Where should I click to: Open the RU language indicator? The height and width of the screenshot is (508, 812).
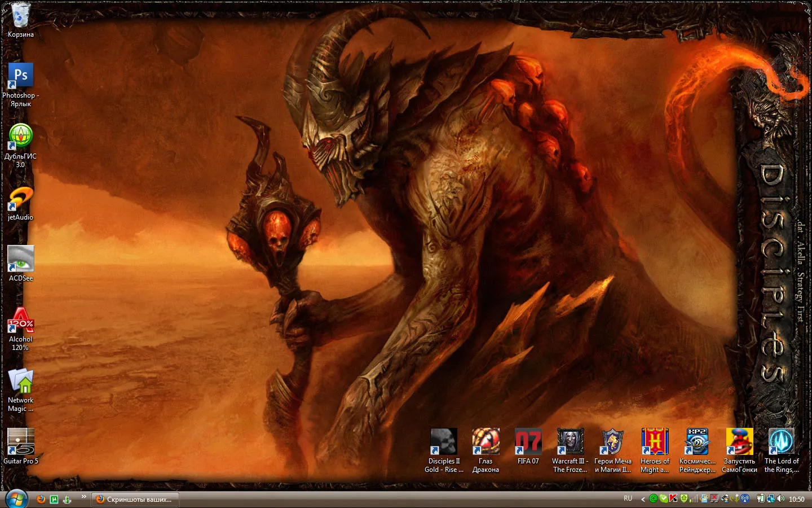coord(628,499)
